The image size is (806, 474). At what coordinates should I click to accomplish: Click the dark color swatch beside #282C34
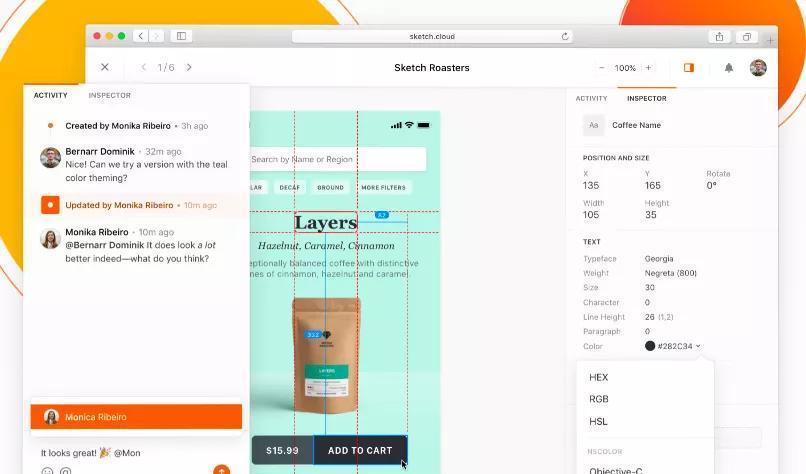650,346
